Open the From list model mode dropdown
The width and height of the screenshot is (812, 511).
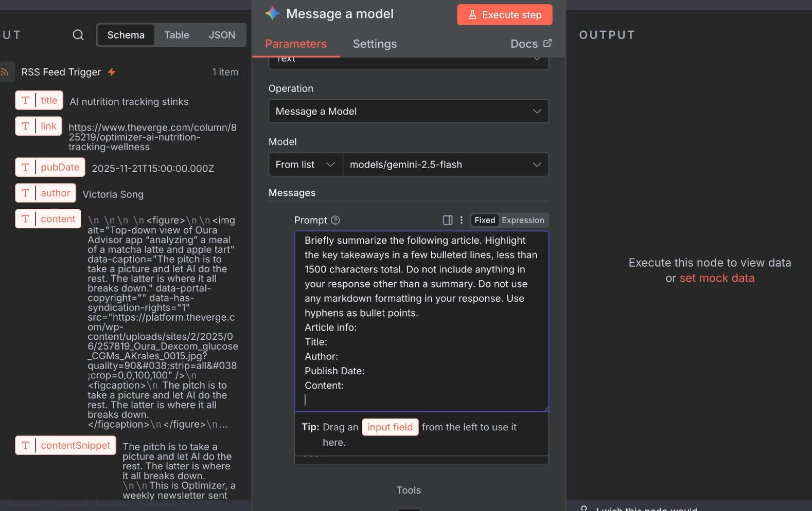click(x=305, y=165)
